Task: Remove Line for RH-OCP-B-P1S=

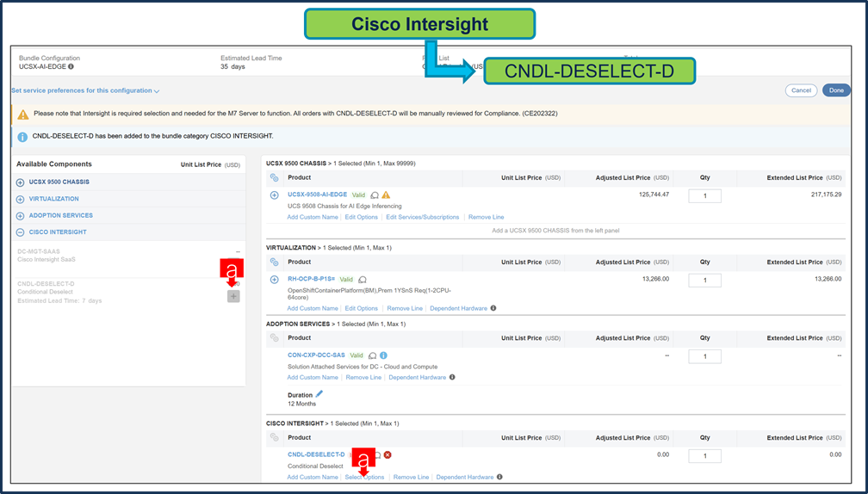Action: pos(405,309)
